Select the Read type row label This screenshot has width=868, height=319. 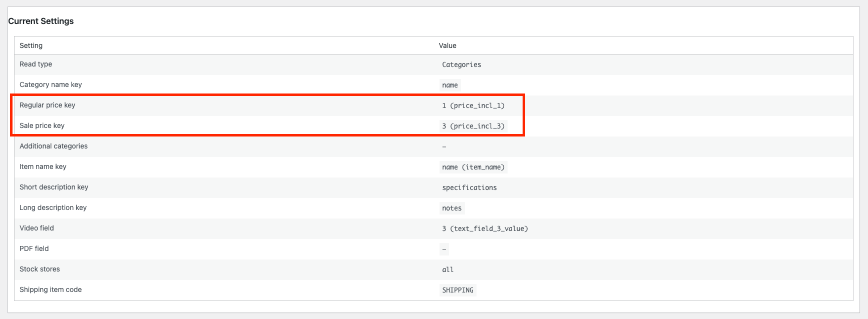click(x=36, y=64)
